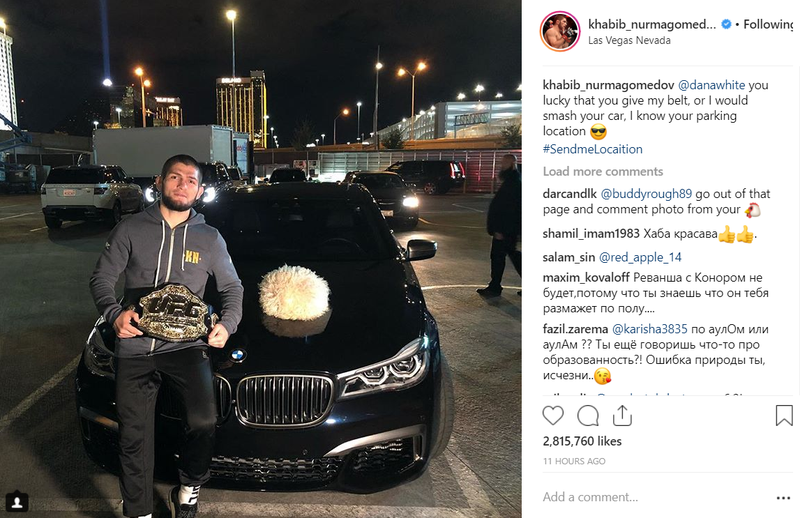Open khabib_nurmagomedov profile picture

[560, 32]
